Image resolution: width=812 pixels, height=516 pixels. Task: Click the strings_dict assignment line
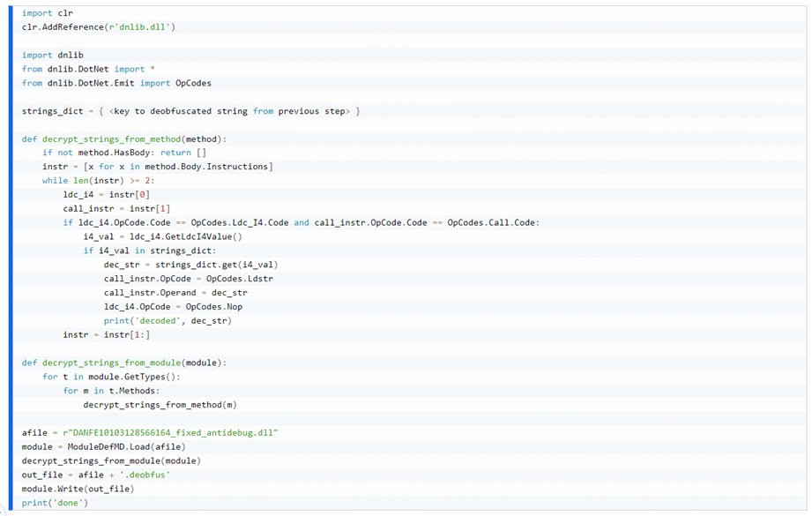[x=191, y=111]
